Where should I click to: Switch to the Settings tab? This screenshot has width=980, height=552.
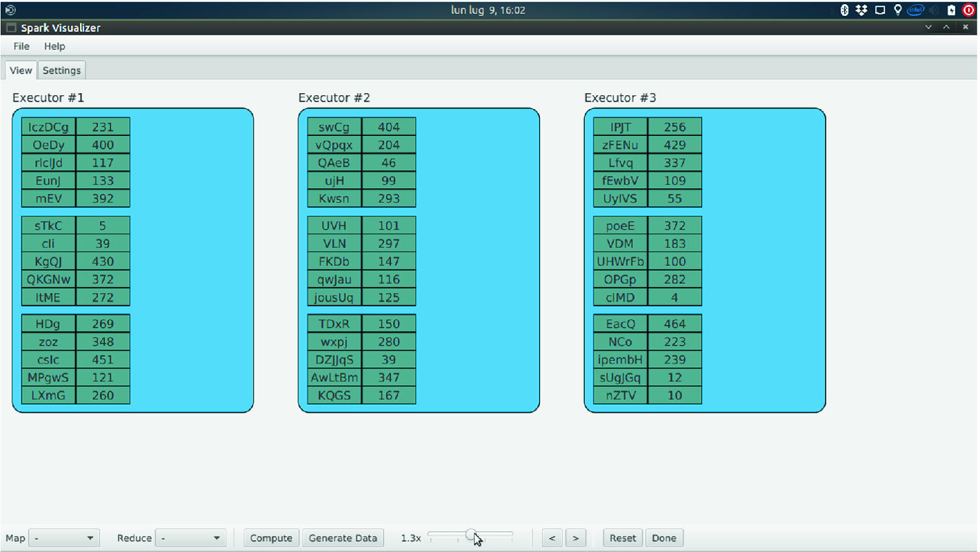[x=62, y=70]
